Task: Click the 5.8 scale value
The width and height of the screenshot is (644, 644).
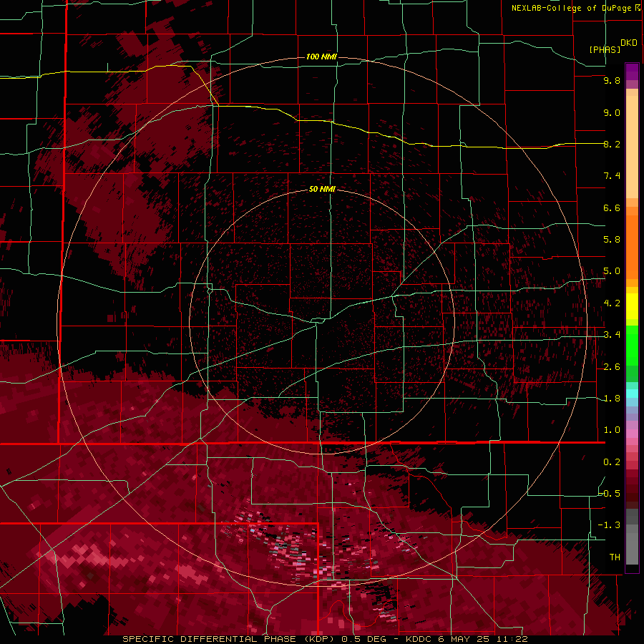Action: click(612, 240)
